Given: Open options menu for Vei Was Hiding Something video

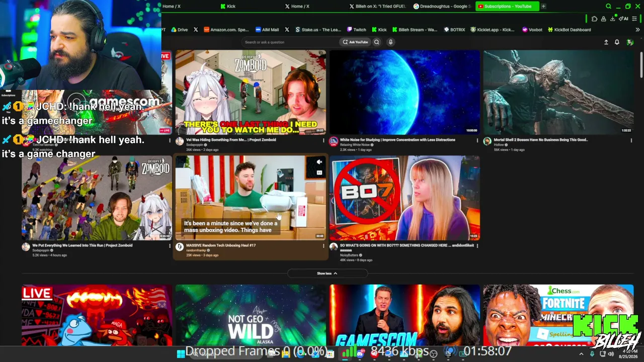Looking at the screenshot, I should click(x=324, y=140).
